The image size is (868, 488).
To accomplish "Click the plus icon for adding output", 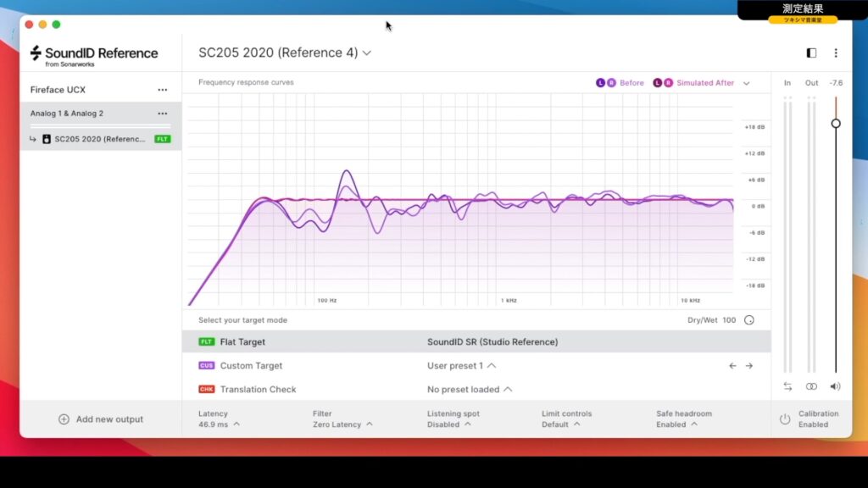I will point(64,419).
